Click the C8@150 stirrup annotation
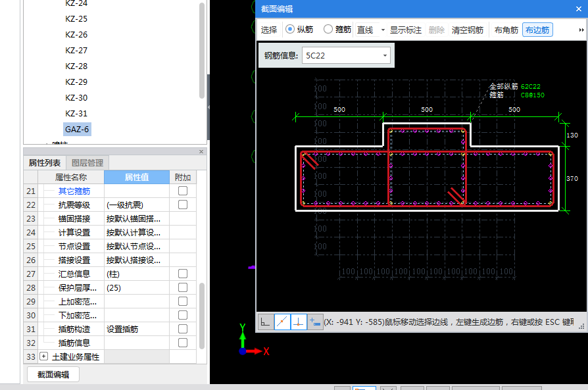 coord(532,95)
